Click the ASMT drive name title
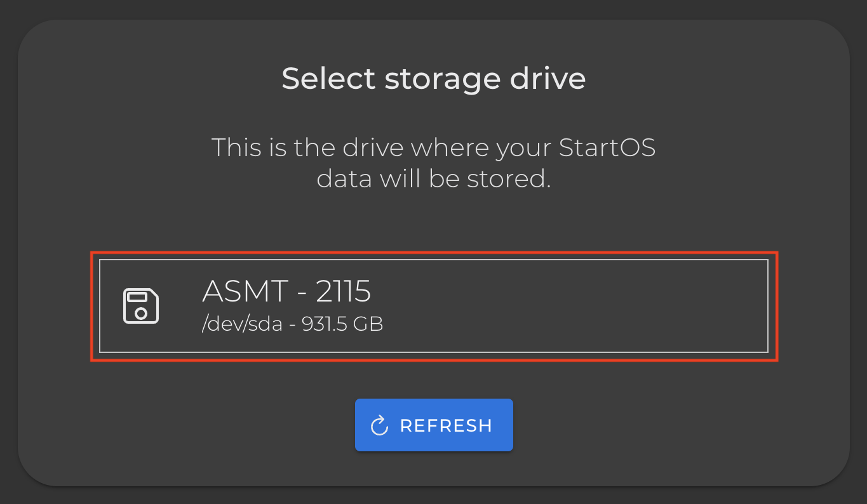Image resolution: width=867 pixels, height=504 pixels. (286, 291)
